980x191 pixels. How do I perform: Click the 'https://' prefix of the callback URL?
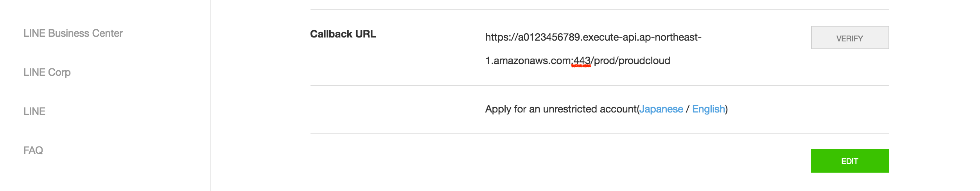pos(501,37)
